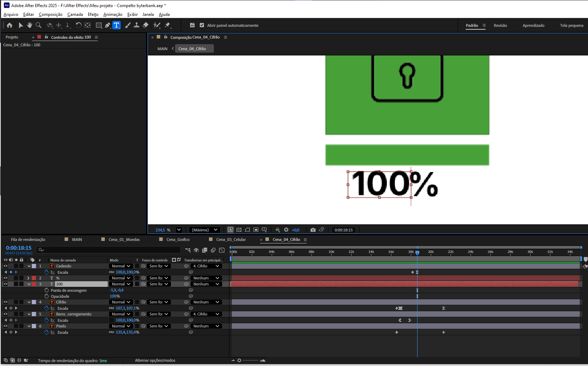The width and height of the screenshot is (588, 366).
Task: Select the Hand tool
Action: pyautogui.click(x=29, y=25)
